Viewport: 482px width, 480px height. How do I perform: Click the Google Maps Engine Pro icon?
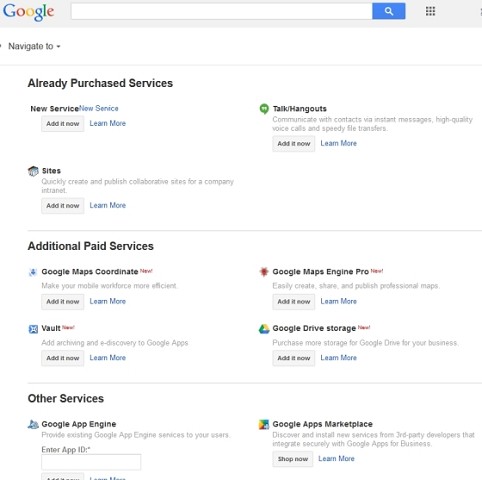pyautogui.click(x=264, y=272)
